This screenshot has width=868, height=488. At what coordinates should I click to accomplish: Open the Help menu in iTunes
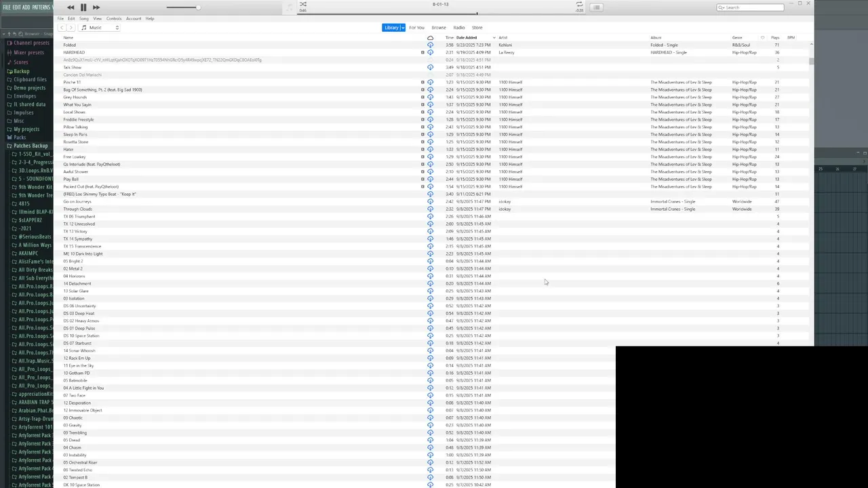pyautogui.click(x=150, y=18)
